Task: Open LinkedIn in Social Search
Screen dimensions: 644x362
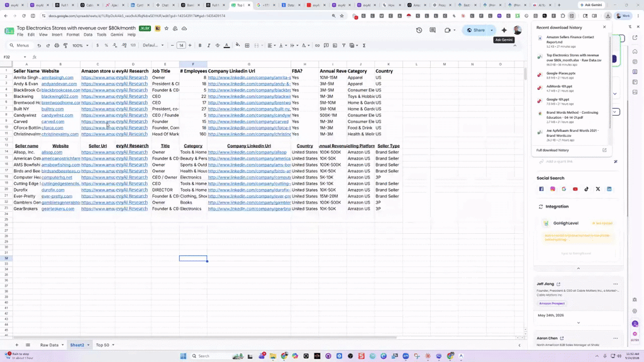Action: [x=609, y=189]
